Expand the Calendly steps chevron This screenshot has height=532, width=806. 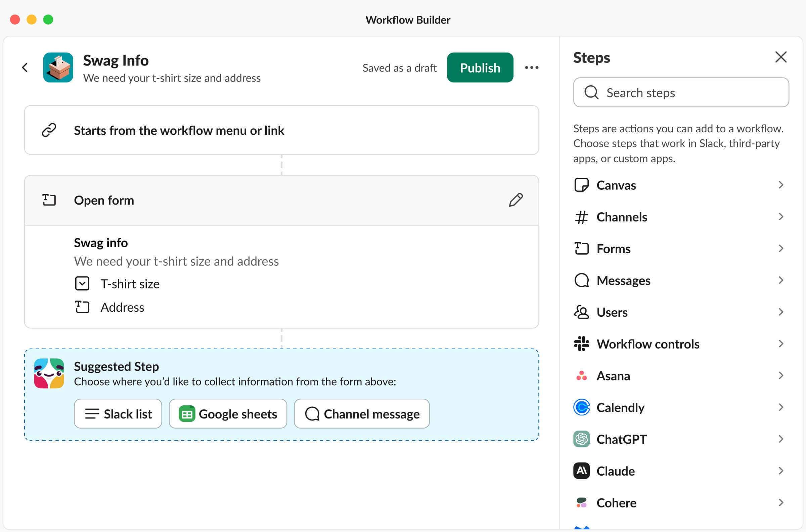[781, 407]
